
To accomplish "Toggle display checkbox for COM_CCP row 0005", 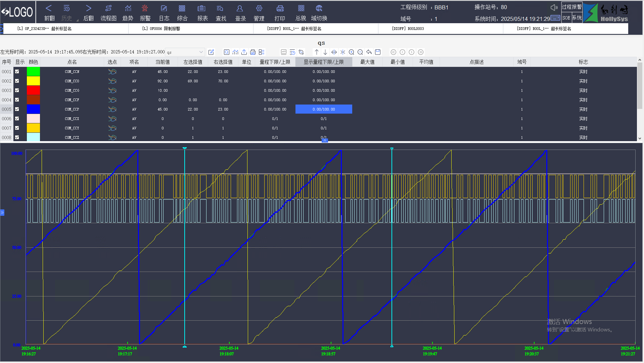I will tap(17, 109).
